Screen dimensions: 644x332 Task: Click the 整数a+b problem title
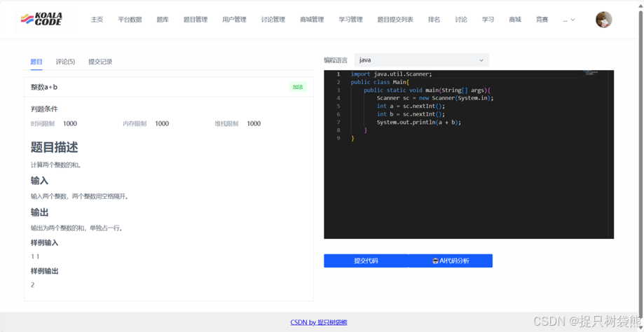tap(44, 87)
